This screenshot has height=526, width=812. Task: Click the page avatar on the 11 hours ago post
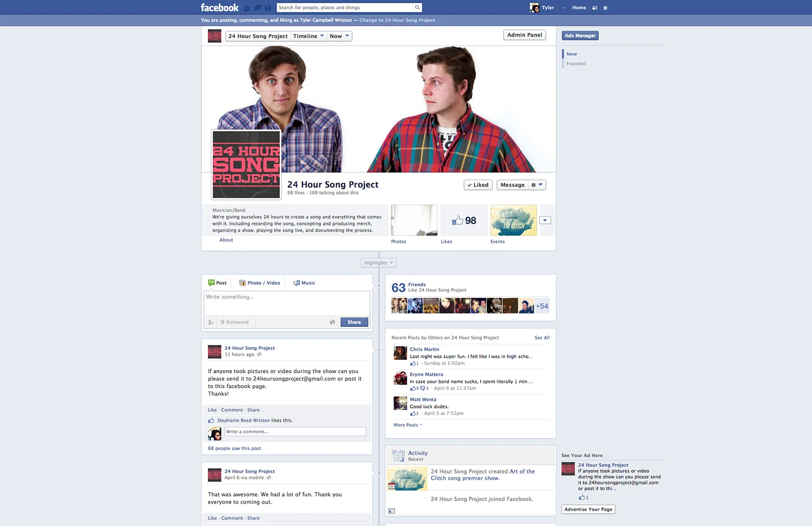click(x=214, y=351)
